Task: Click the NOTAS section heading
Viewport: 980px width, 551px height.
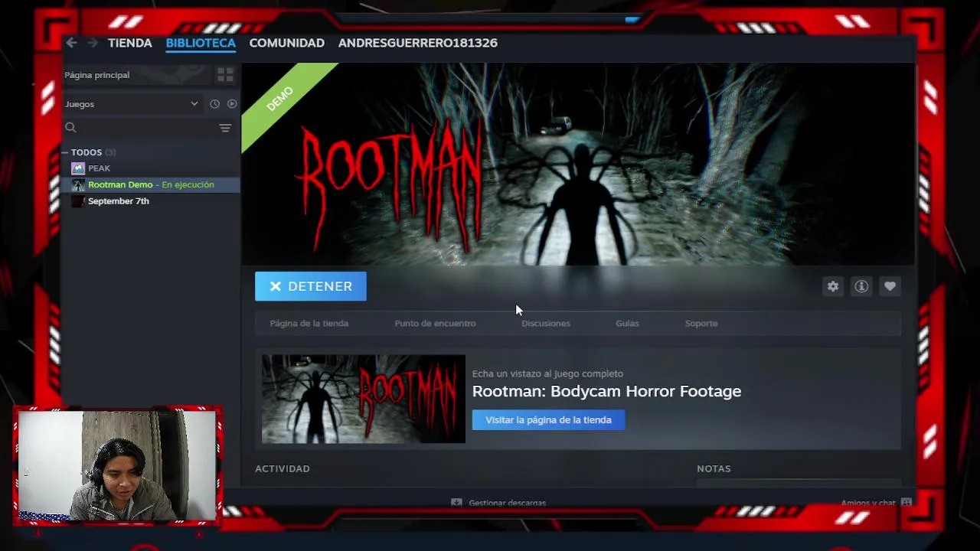Action: [x=714, y=468]
